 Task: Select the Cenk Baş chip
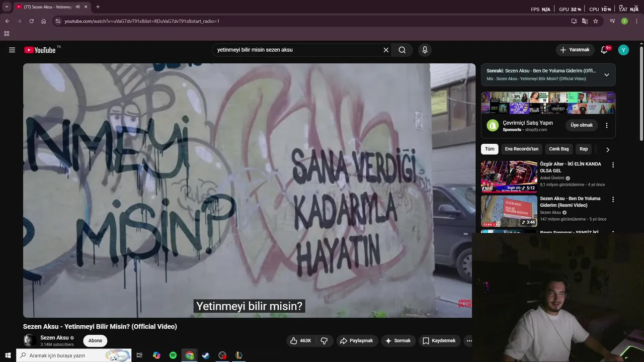click(x=558, y=149)
